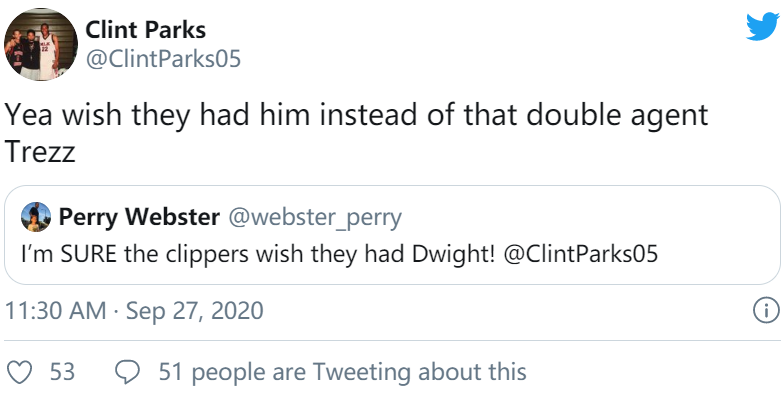The width and height of the screenshot is (783, 398).
Task: Open "51 people are Tweeting about this"
Action: [343, 373]
